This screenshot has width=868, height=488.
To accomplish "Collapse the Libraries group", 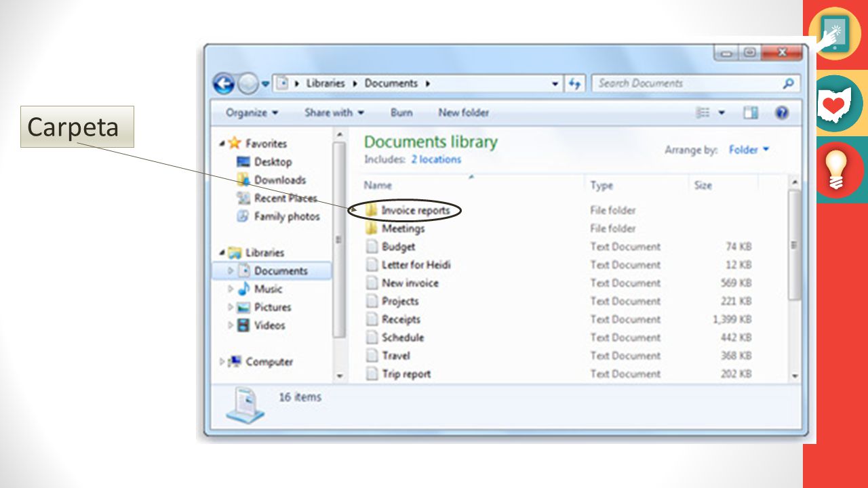I will (222, 253).
